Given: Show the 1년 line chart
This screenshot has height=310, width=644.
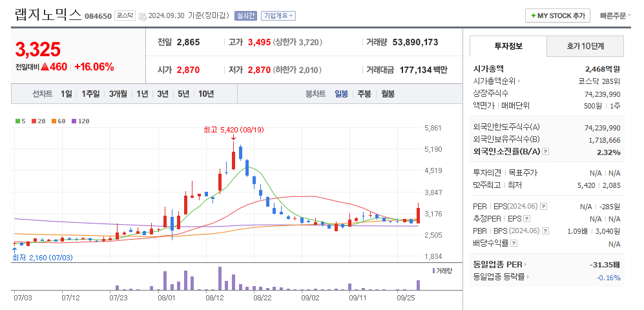Looking at the screenshot, I should pos(142,94).
